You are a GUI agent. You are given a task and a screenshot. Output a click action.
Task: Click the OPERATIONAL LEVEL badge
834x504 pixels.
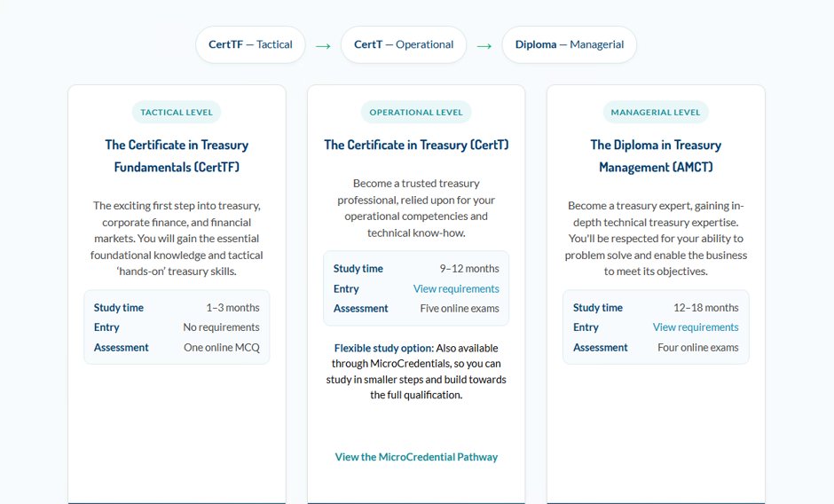pyautogui.click(x=416, y=113)
